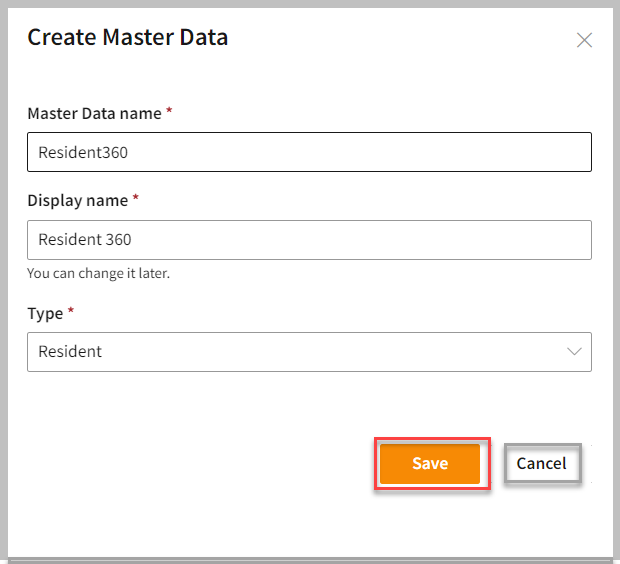Click into the Display name field
620x564 pixels.
click(309, 240)
